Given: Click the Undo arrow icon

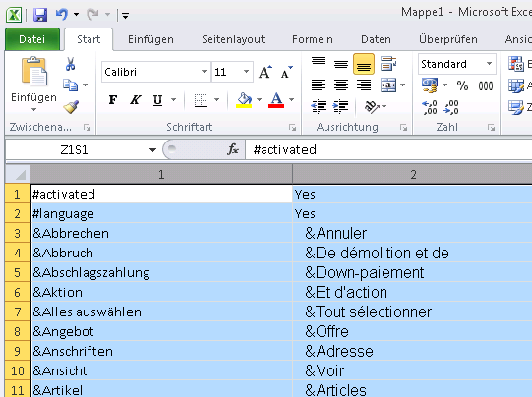Looking at the screenshot, I should pyautogui.click(x=62, y=15).
